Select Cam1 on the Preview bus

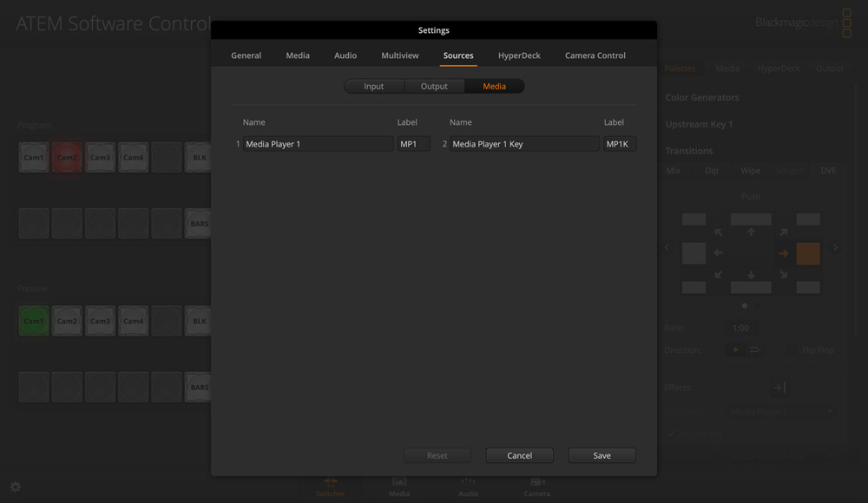(x=34, y=321)
